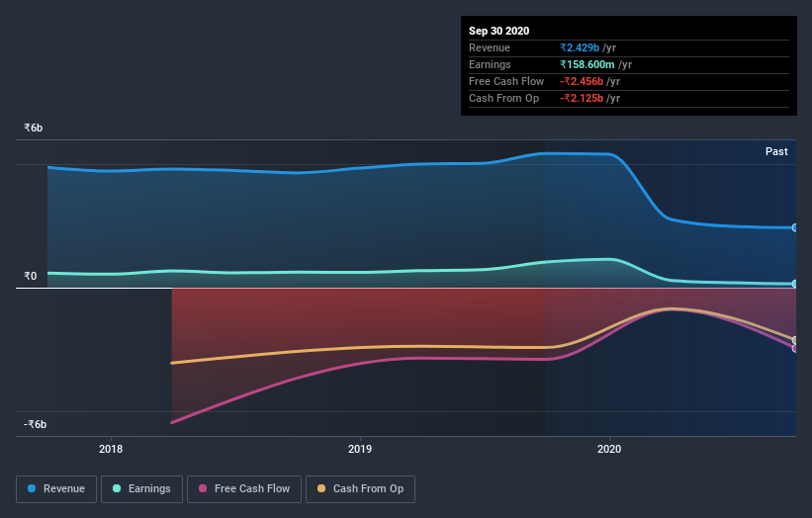
Task: Click the Free Cash Flow label in tooltip
Action: 506,81
